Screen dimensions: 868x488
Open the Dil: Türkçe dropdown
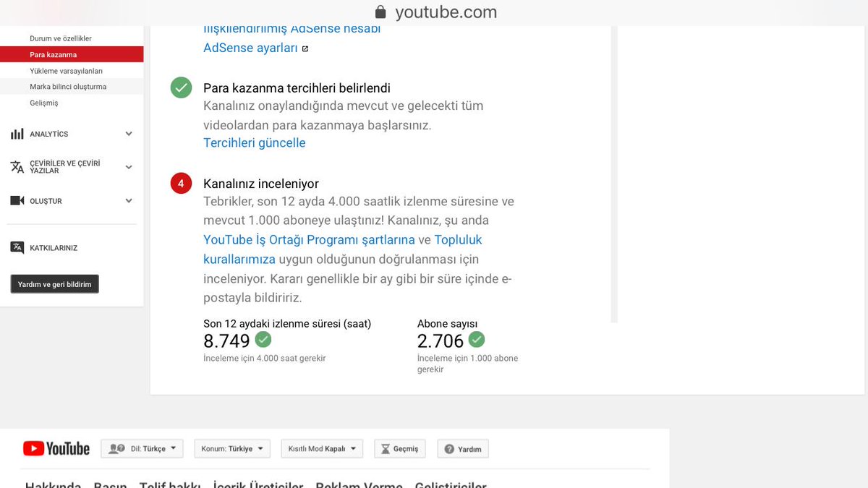coord(142,449)
